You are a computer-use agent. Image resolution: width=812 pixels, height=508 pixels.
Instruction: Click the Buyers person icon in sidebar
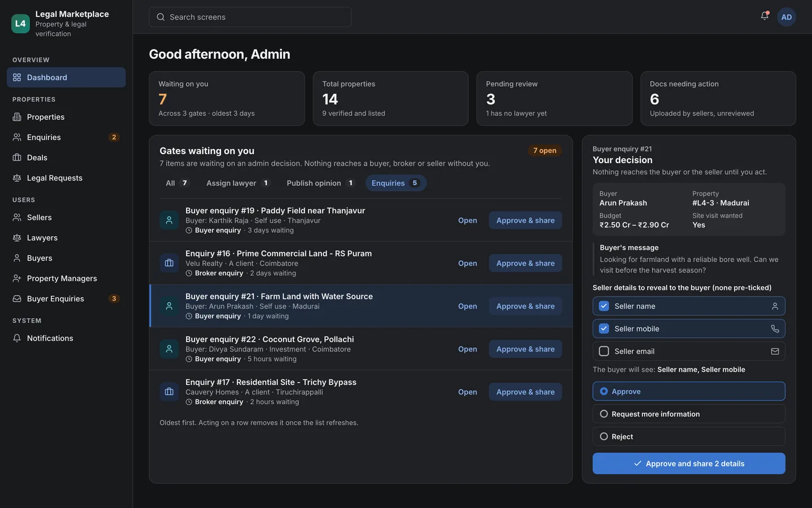[17, 258]
